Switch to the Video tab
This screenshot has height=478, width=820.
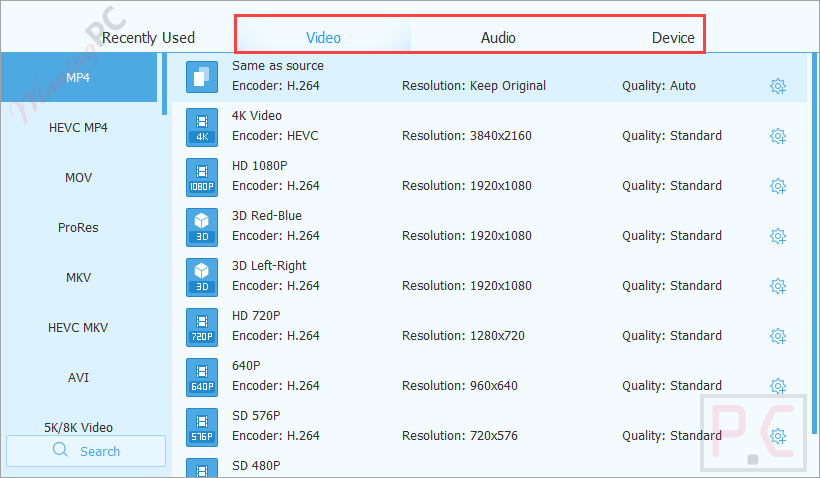323,38
